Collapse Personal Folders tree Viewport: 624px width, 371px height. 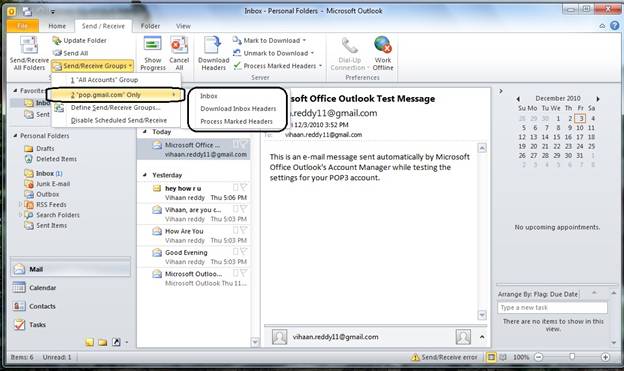click(x=15, y=136)
